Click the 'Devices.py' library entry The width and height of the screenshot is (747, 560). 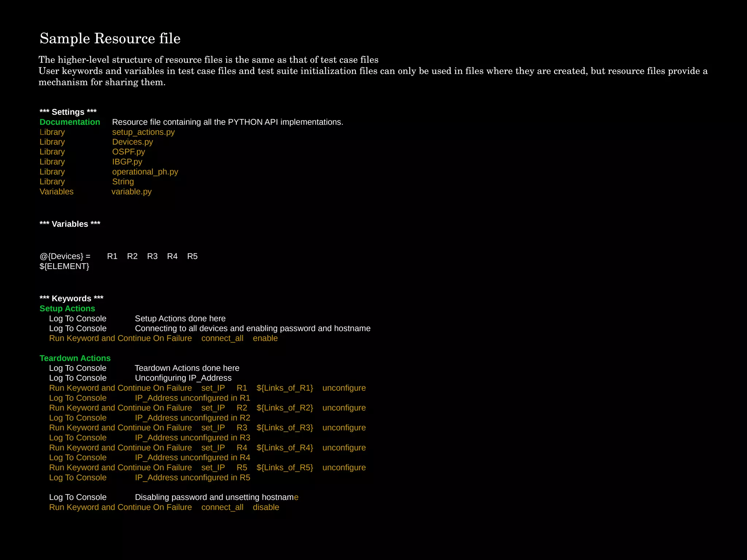pyautogui.click(x=132, y=142)
